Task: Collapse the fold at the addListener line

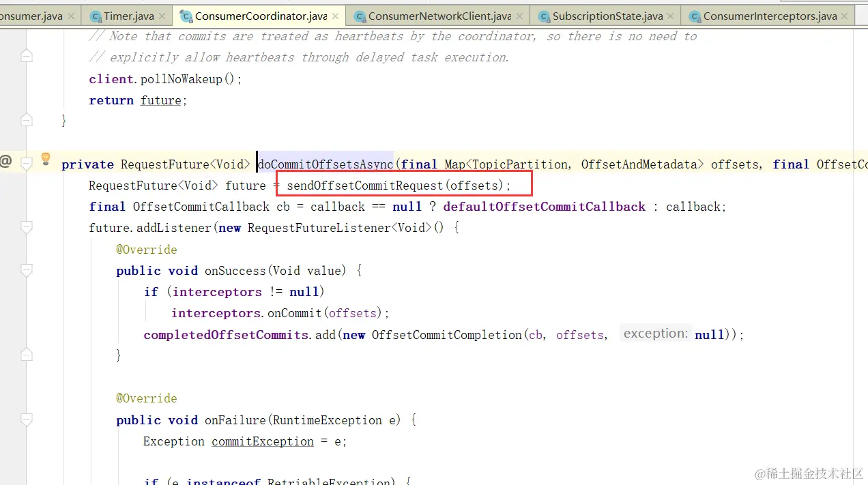Action: [27, 228]
